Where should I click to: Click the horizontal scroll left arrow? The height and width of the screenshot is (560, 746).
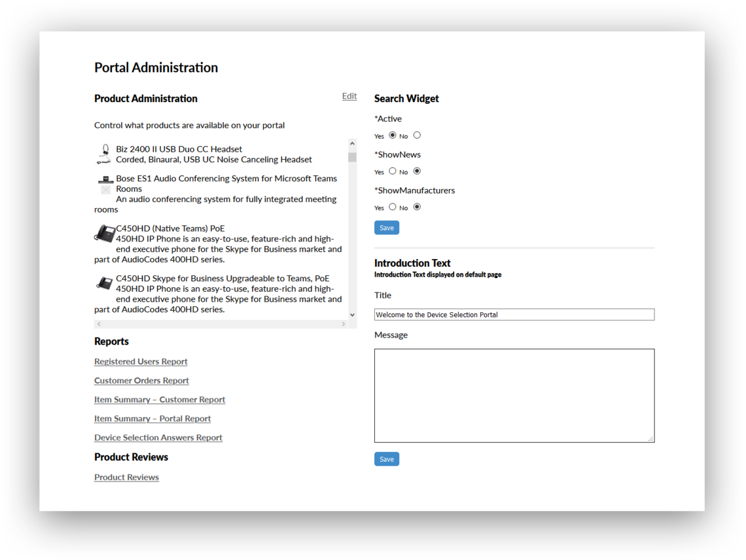99,324
